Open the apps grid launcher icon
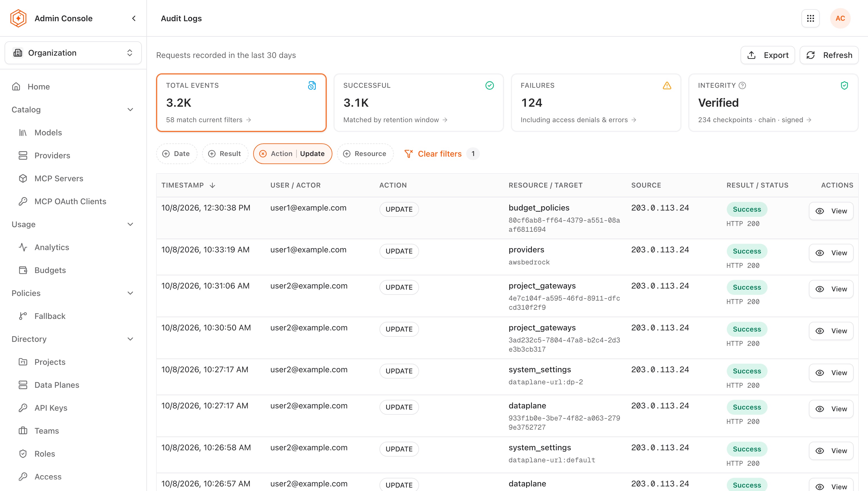This screenshot has width=868, height=491. pyautogui.click(x=810, y=18)
